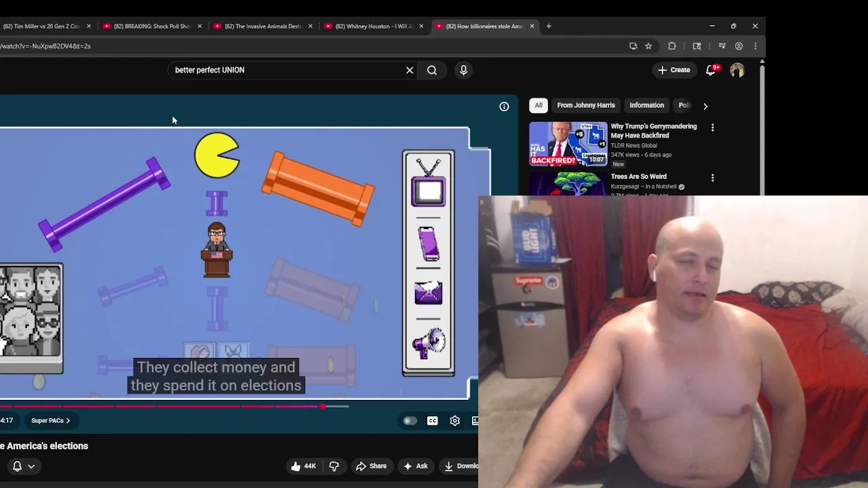This screenshot has height=488, width=868.
Task: Open YouTube notifications bell
Action: click(711, 70)
